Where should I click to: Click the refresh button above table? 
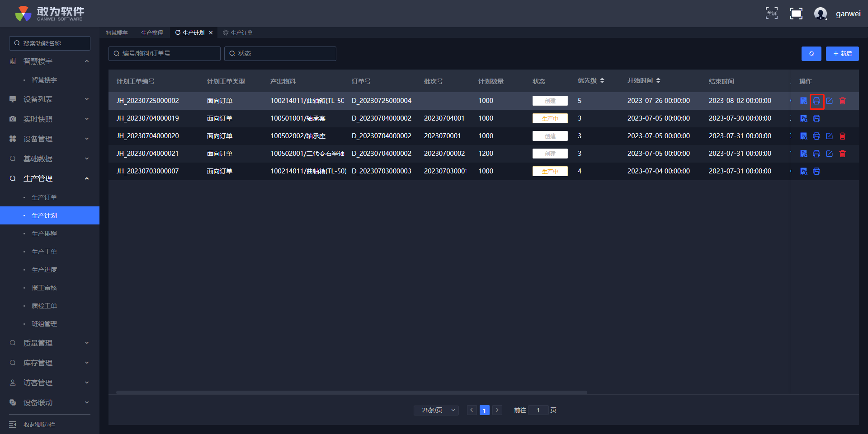click(x=811, y=54)
